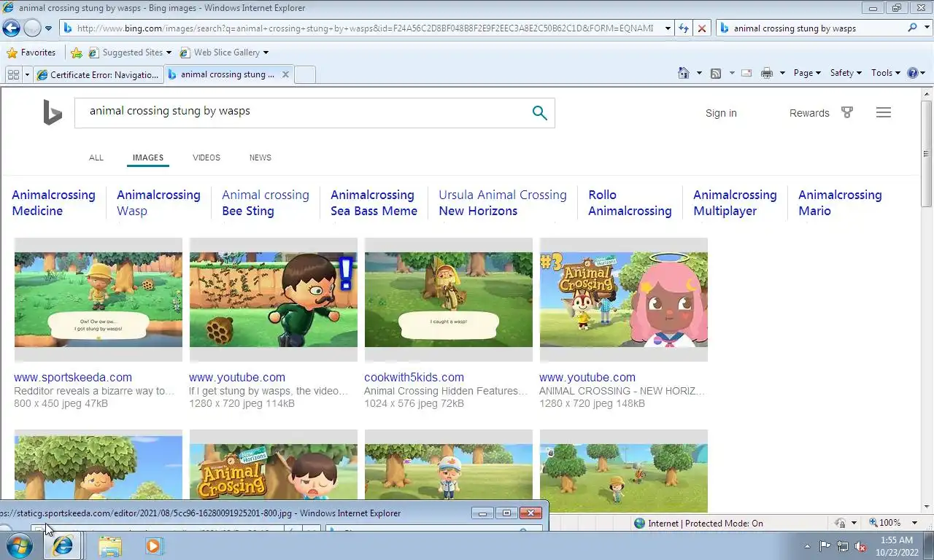Open the pink-haired character thumbnail
Viewport: 934px width, 560px height.
(624, 300)
